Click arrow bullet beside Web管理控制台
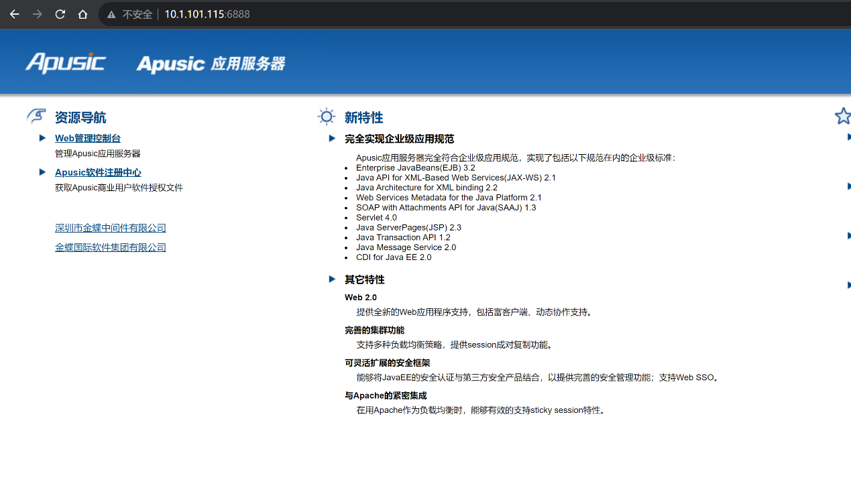This screenshot has height=504, width=851. [x=42, y=138]
